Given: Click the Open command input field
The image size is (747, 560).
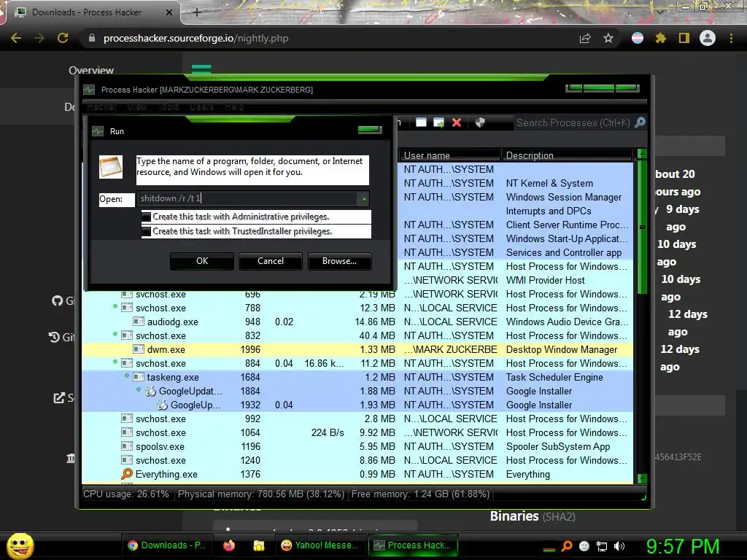Looking at the screenshot, I should tap(248, 198).
